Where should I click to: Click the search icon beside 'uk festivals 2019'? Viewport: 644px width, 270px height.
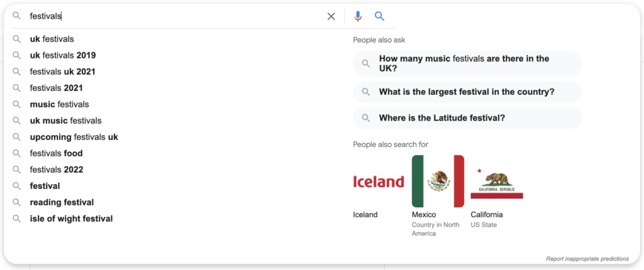[16, 55]
